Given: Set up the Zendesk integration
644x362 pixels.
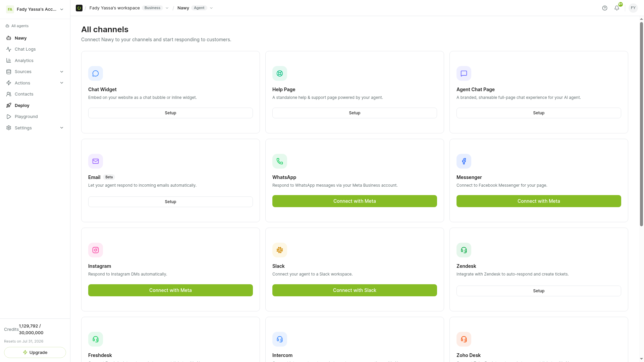Looking at the screenshot, I should coord(539,291).
